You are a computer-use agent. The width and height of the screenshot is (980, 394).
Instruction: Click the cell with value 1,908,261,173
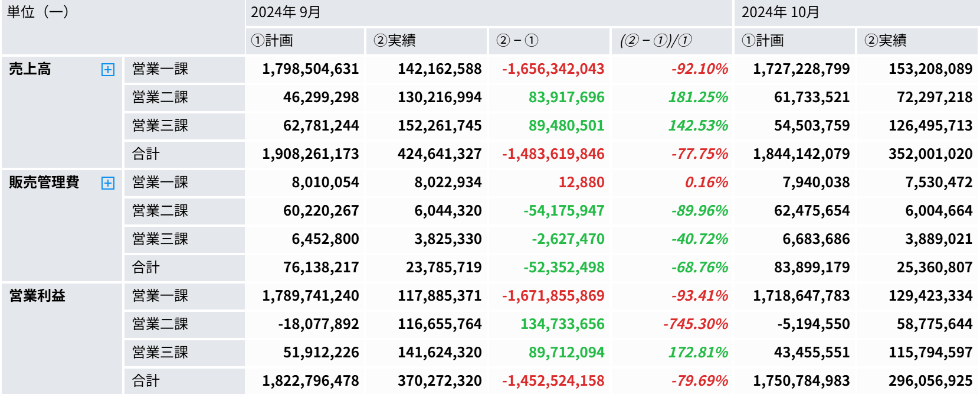pyautogui.click(x=310, y=154)
